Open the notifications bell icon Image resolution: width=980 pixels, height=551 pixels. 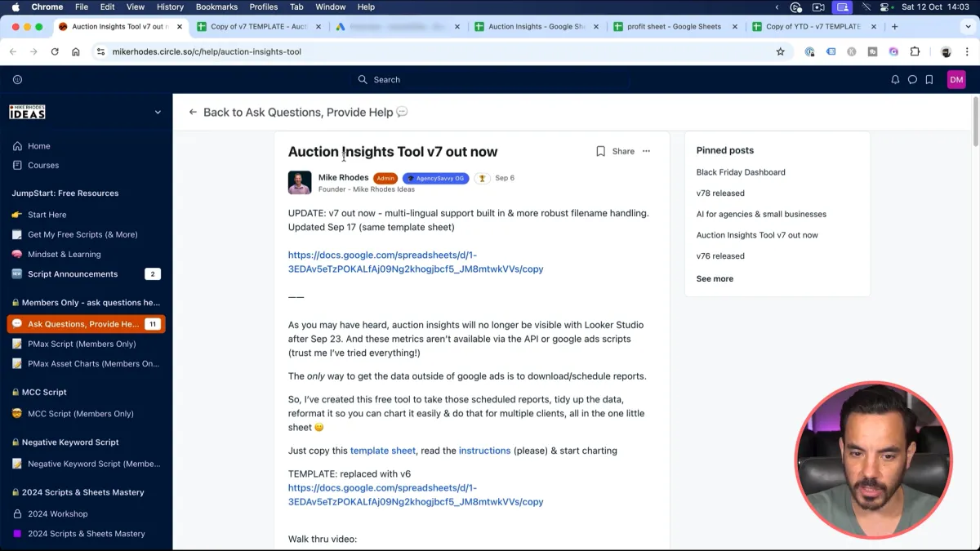[895, 79]
